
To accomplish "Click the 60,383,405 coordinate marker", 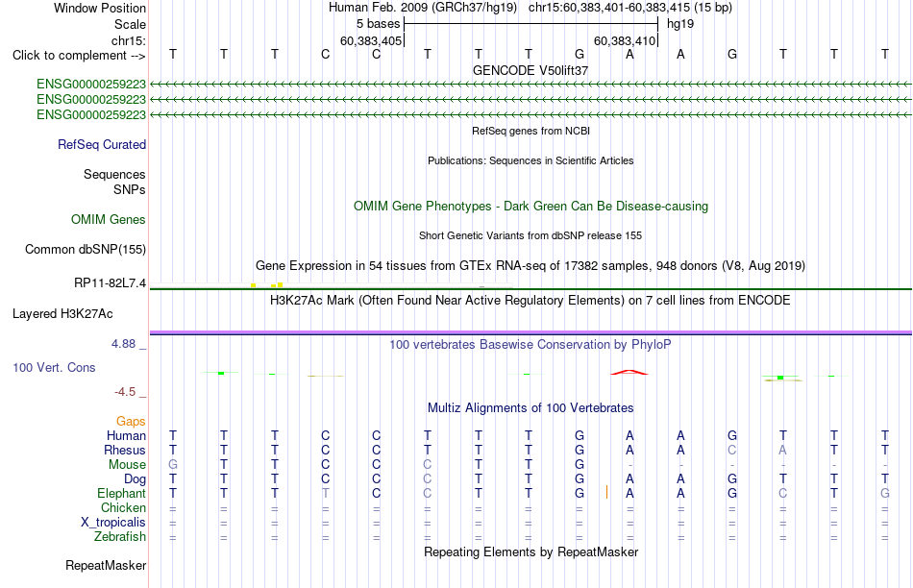I will click(x=371, y=40).
